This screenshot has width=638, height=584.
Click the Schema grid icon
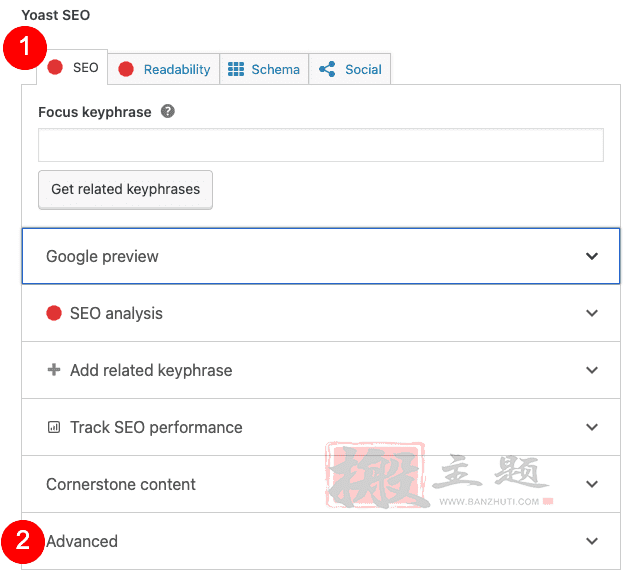click(236, 69)
